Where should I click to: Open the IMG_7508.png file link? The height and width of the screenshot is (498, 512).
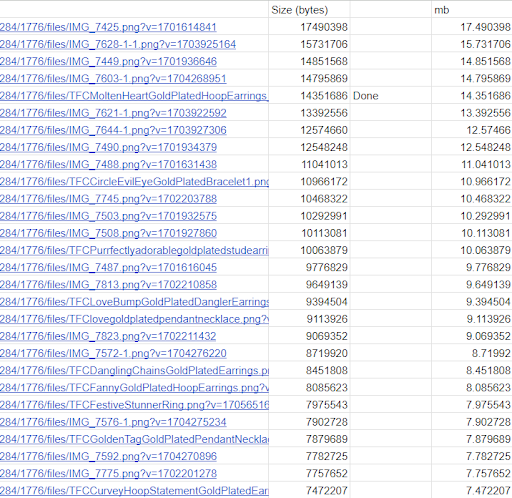(x=108, y=233)
